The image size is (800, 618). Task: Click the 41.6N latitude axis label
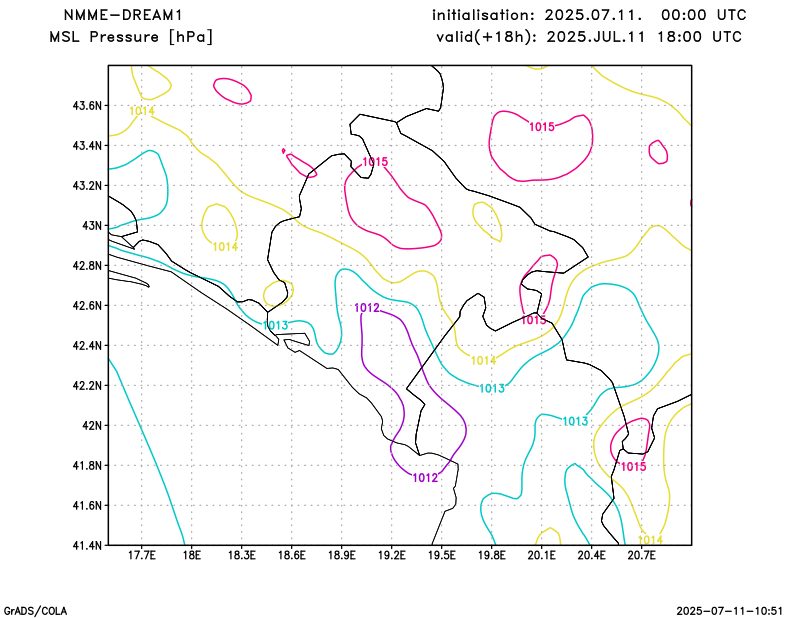tap(87, 505)
